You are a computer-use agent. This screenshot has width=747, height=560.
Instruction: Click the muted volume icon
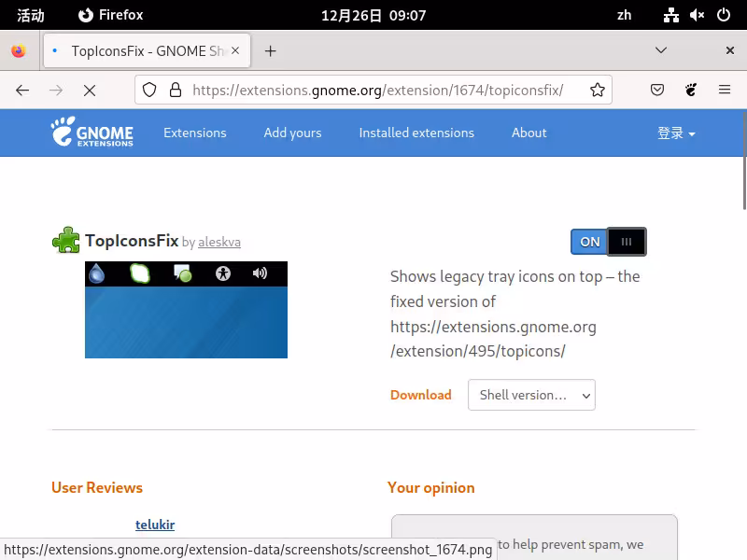tap(697, 15)
